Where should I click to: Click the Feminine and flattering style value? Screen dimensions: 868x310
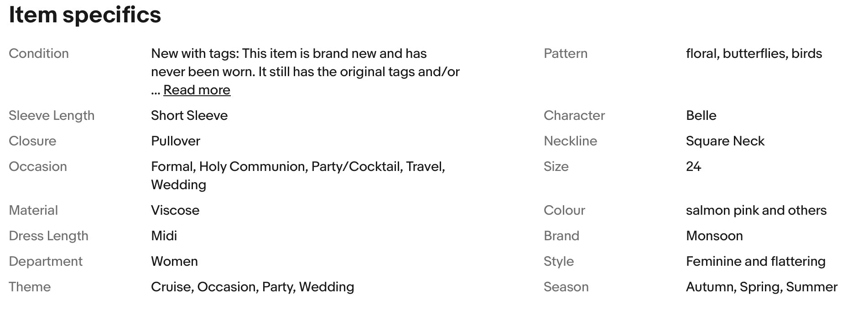755,262
